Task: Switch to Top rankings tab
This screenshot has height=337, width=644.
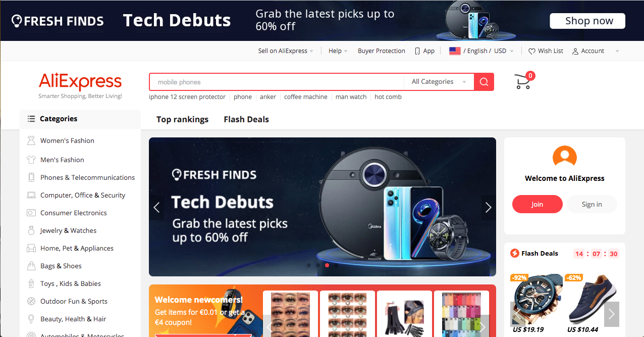Action: coord(182,119)
